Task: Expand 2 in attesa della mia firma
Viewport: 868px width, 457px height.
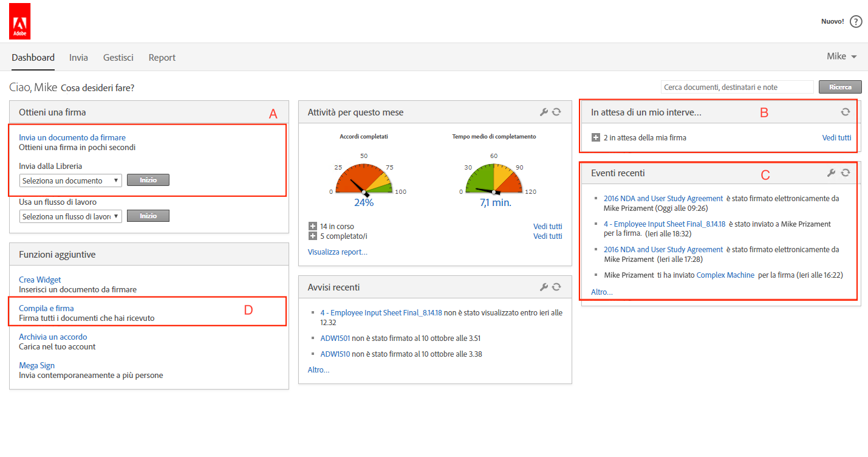Action: [x=596, y=138]
